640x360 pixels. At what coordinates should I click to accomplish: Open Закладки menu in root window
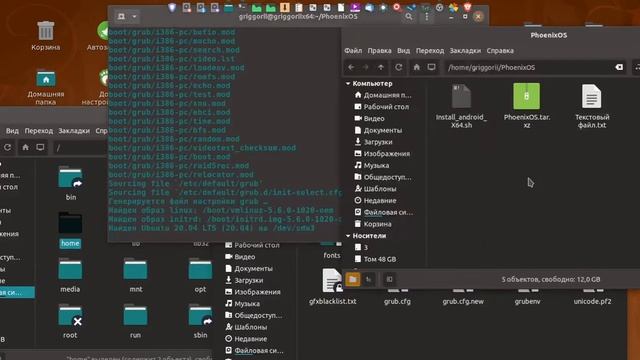(74, 131)
